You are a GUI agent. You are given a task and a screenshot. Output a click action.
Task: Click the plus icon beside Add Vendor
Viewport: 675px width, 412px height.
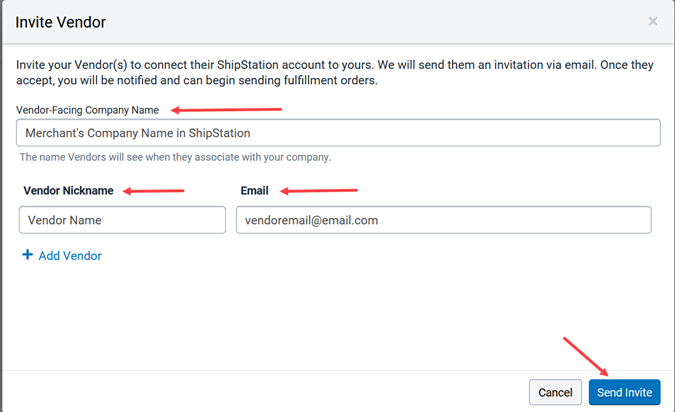pyautogui.click(x=27, y=256)
